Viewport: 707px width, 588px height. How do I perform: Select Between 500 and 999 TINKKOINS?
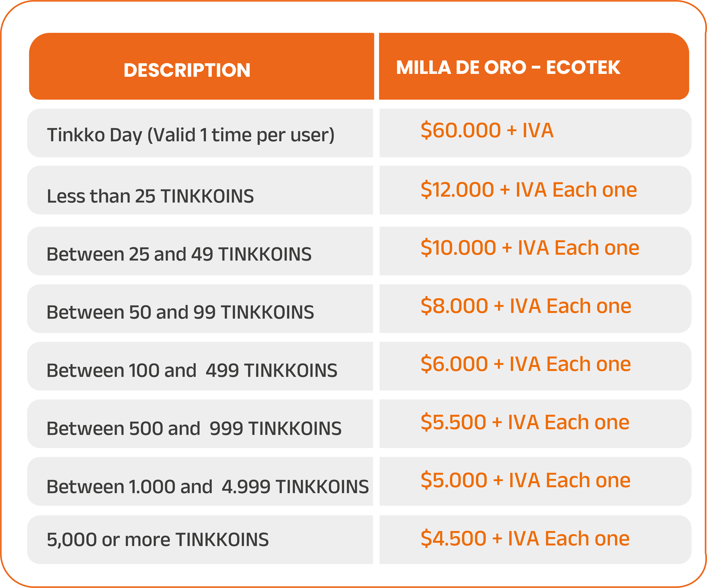click(194, 429)
